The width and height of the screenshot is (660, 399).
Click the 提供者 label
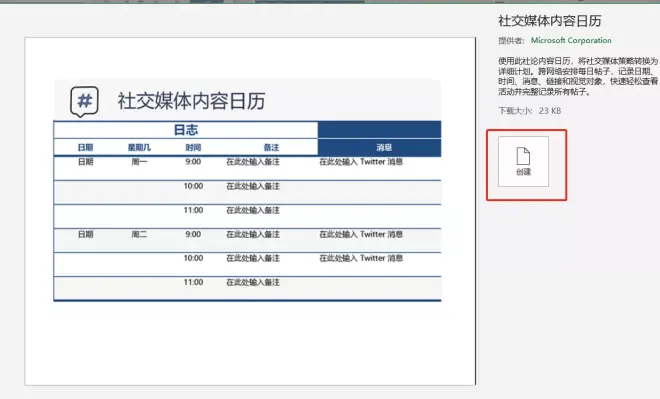point(511,40)
